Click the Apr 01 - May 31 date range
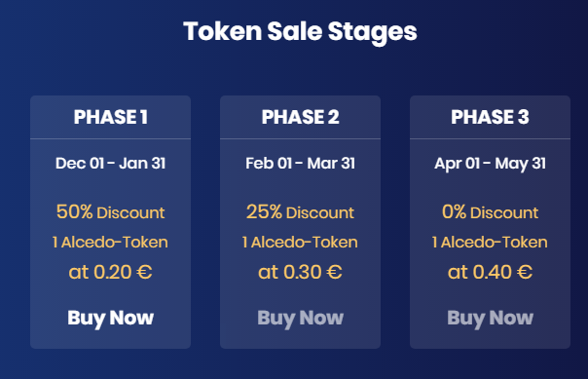 pyautogui.click(x=490, y=164)
